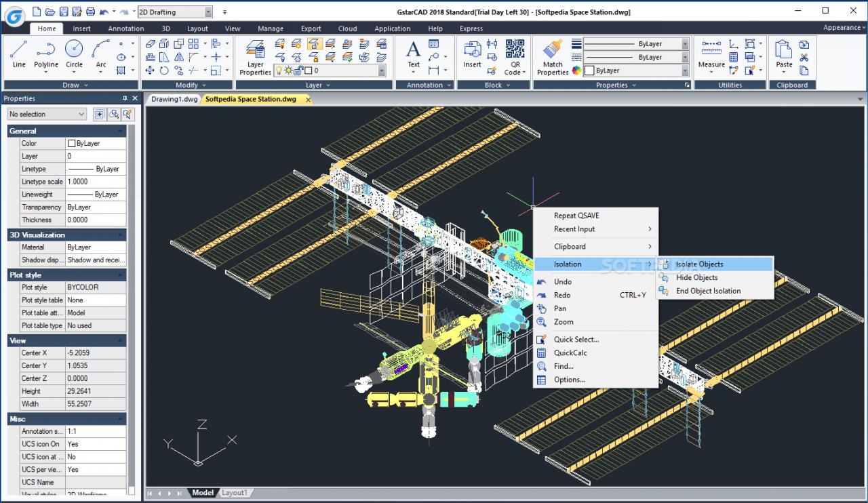Click the Open folder icon in quick access toolbar
Viewport: 868px width, 503px height.
[x=50, y=12]
